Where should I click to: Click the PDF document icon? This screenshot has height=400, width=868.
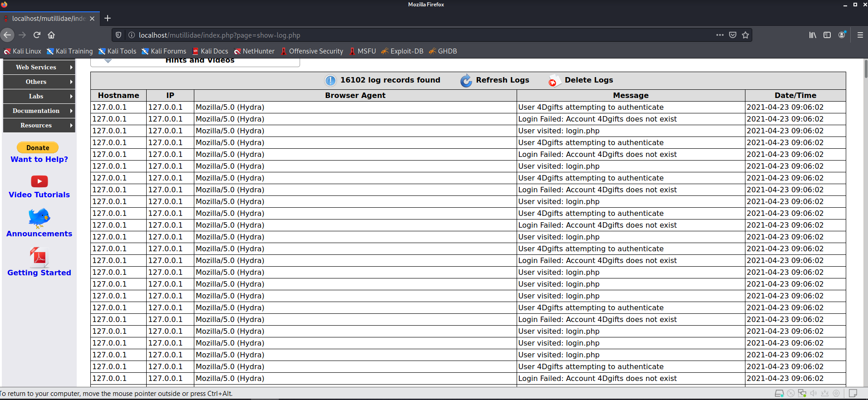click(x=39, y=257)
